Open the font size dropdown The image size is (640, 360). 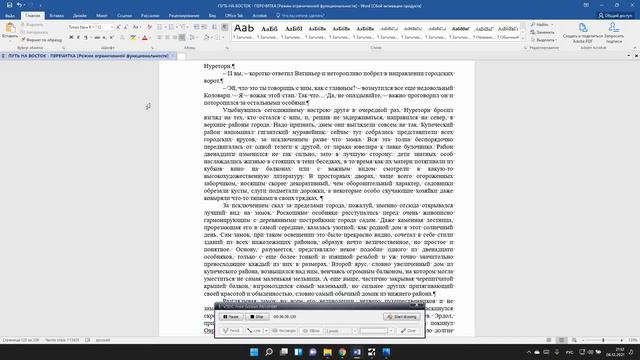(111, 27)
